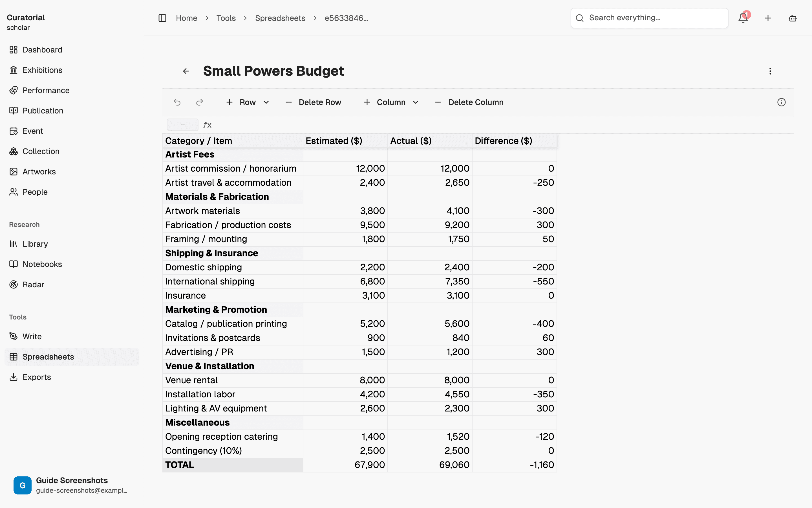The width and height of the screenshot is (812, 508).
Task: Open the People section
Action: pyautogui.click(x=72, y=192)
